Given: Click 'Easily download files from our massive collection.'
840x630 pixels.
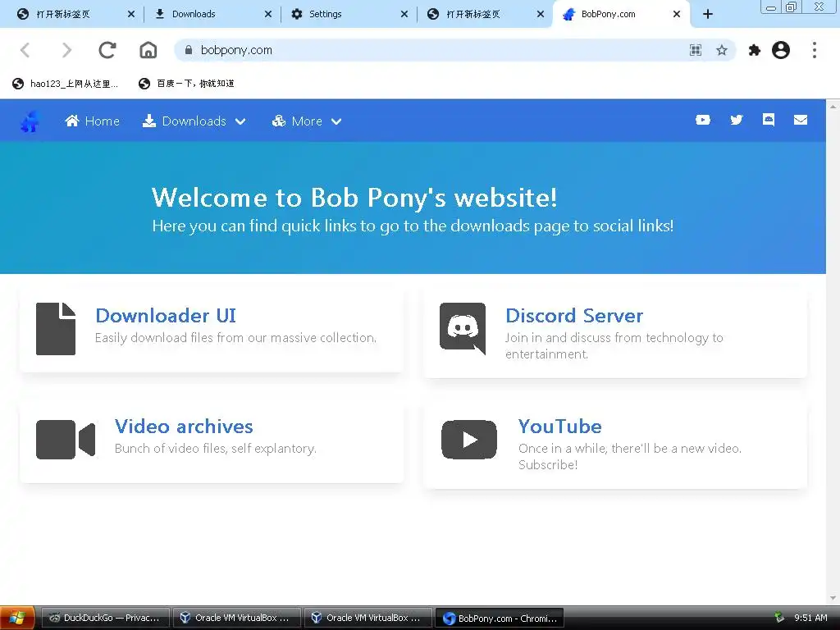Looking at the screenshot, I should tap(235, 338).
